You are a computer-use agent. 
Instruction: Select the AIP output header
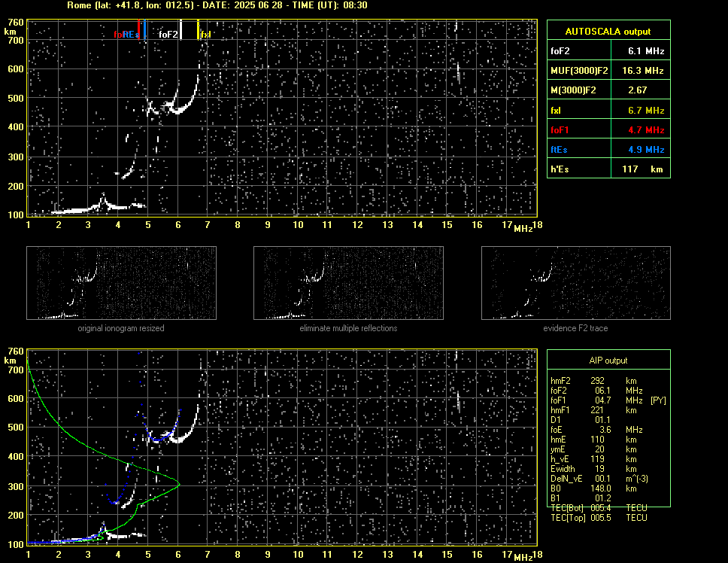(x=608, y=361)
